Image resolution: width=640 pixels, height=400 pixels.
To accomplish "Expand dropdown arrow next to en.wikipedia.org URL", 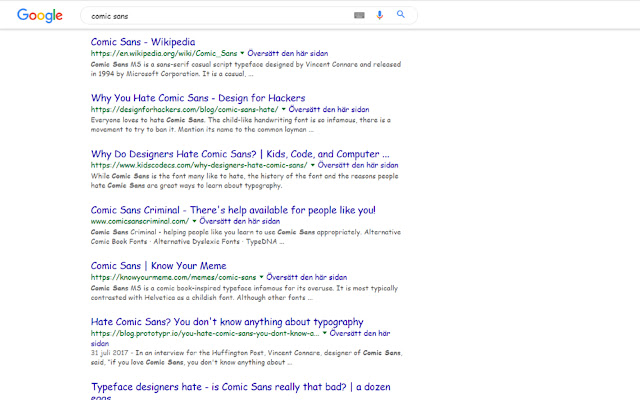I will click(242, 53).
